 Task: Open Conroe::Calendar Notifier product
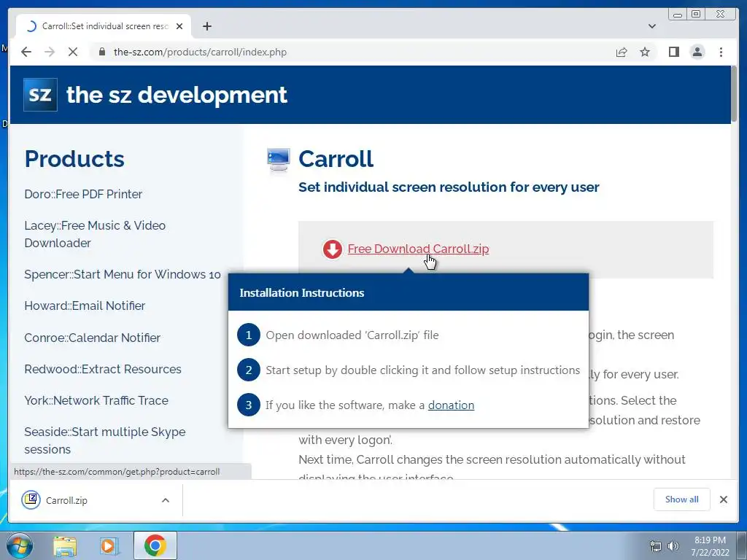pyautogui.click(x=93, y=338)
